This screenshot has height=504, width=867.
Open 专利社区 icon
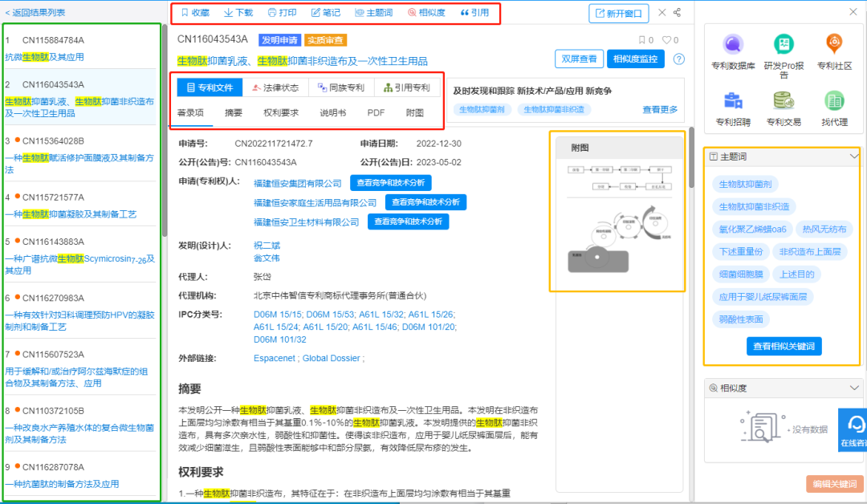pyautogui.click(x=834, y=44)
